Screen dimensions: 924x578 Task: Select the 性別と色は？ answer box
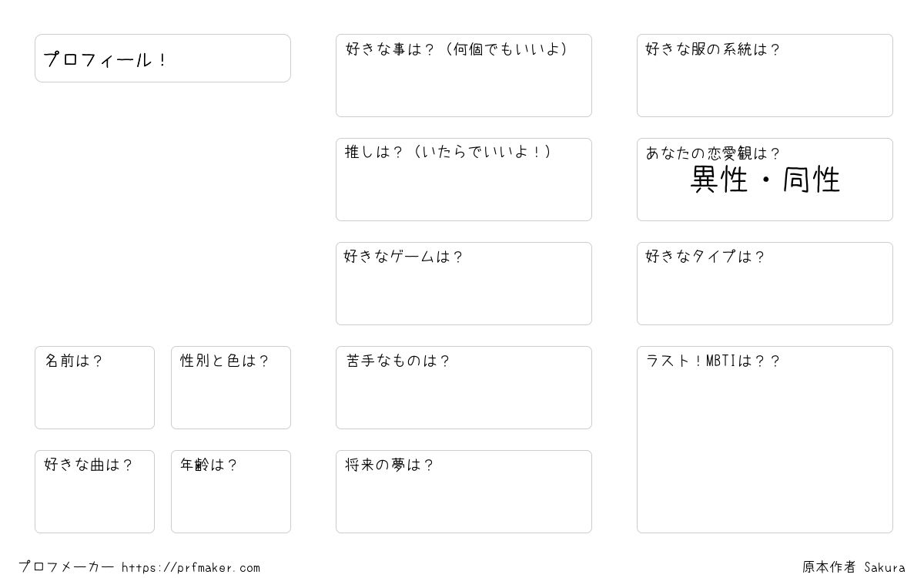[231, 388]
